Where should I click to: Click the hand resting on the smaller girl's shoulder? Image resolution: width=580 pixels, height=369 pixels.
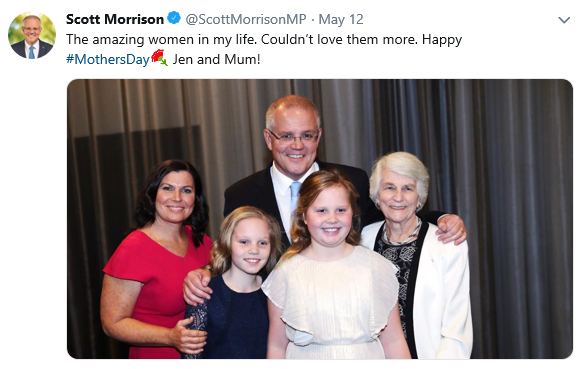click(x=197, y=285)
